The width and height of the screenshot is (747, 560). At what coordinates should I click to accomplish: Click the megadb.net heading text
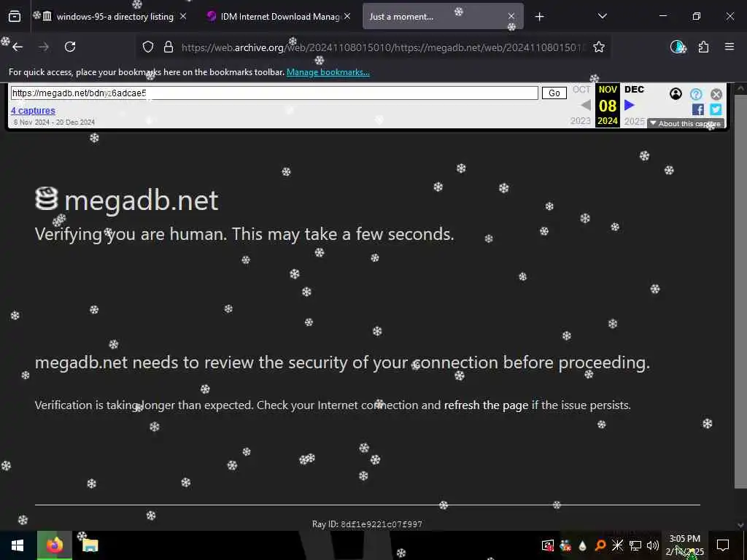click(141, 201)
